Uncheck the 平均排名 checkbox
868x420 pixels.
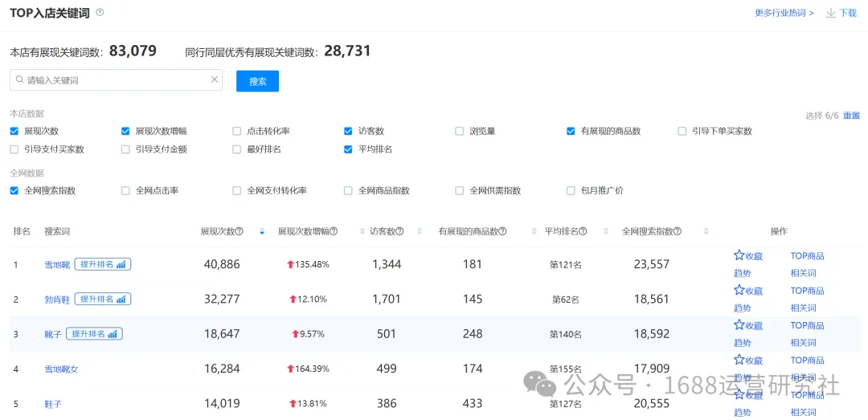tap(348, 149)
